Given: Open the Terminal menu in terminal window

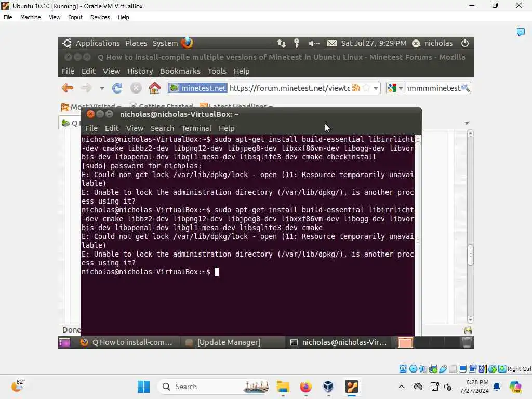Looking at the screenshot, I should (x=196, y=128).
